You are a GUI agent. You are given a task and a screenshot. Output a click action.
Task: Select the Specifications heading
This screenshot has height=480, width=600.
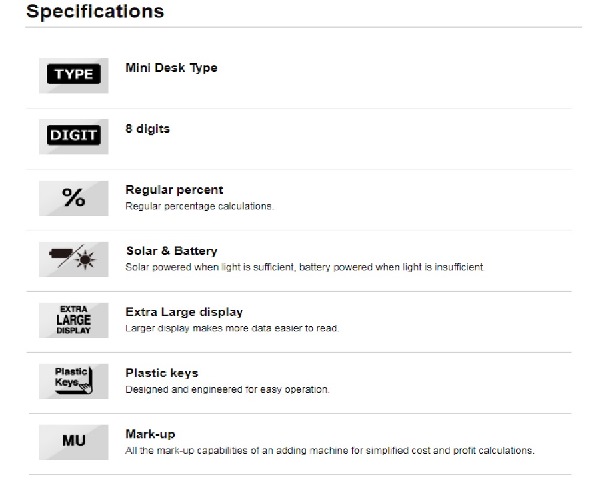point(95,11)
